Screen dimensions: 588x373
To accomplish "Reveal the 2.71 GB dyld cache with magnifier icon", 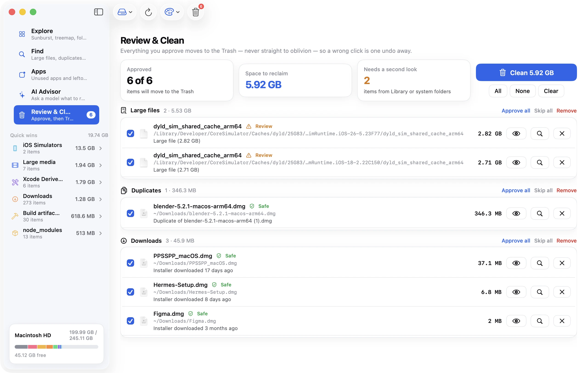I will coord(540,163).
